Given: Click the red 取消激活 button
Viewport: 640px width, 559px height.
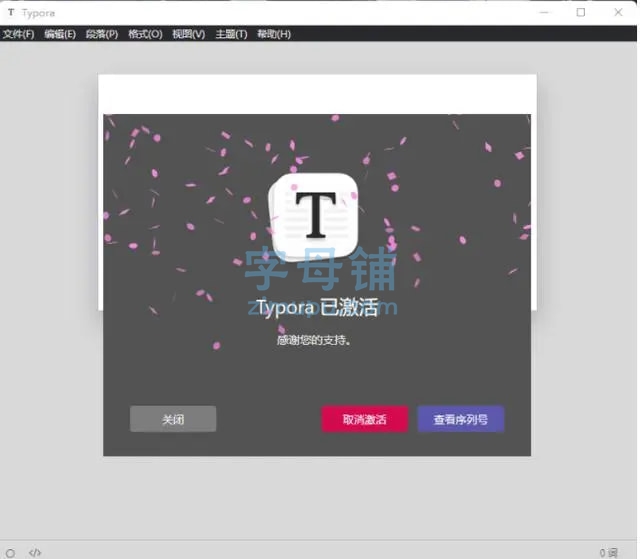Looking at the screenshot, I should pyautogui.click(x=364, y=419).
